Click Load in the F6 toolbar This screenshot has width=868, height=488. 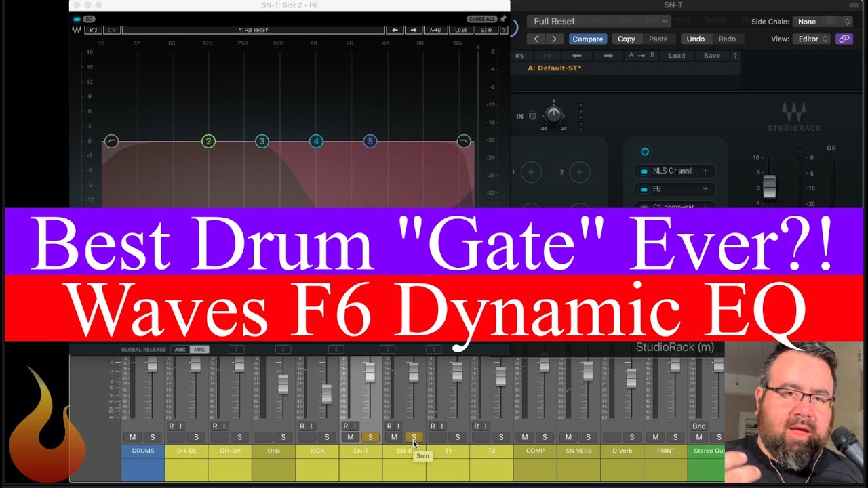(x=461, y=30)
